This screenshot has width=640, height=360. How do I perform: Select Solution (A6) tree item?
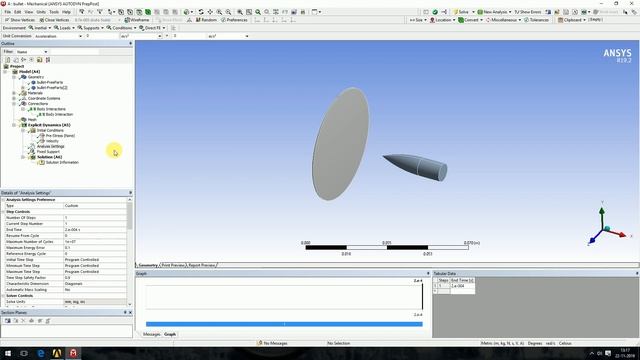coord(49,157)
